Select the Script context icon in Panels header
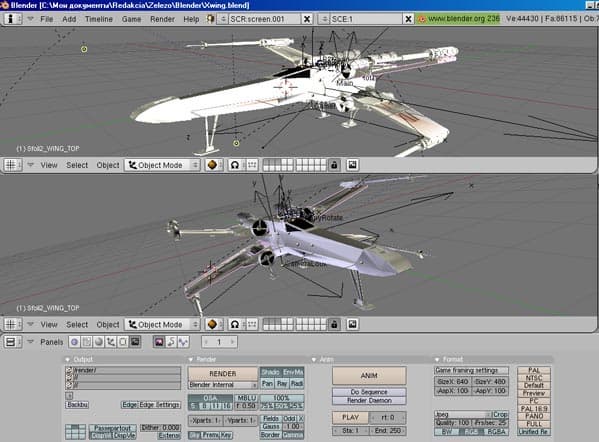This screenshot has width=599, height=442. [x=87, y=342]
